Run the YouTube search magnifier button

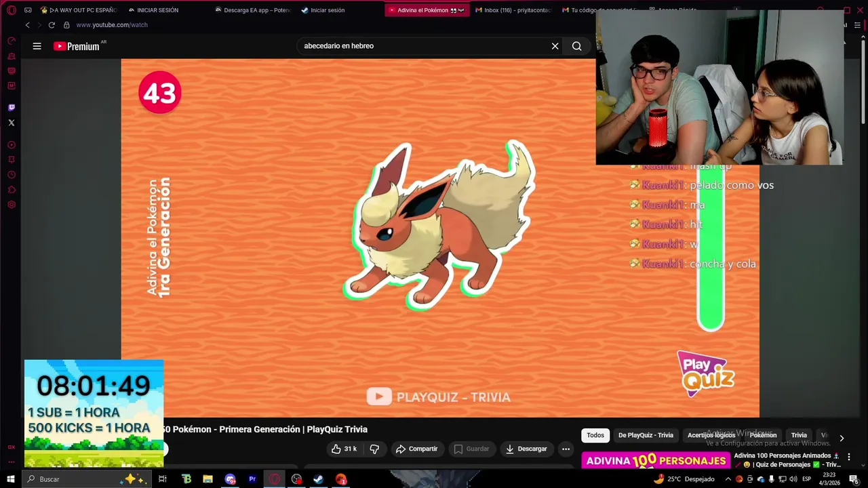577,46
